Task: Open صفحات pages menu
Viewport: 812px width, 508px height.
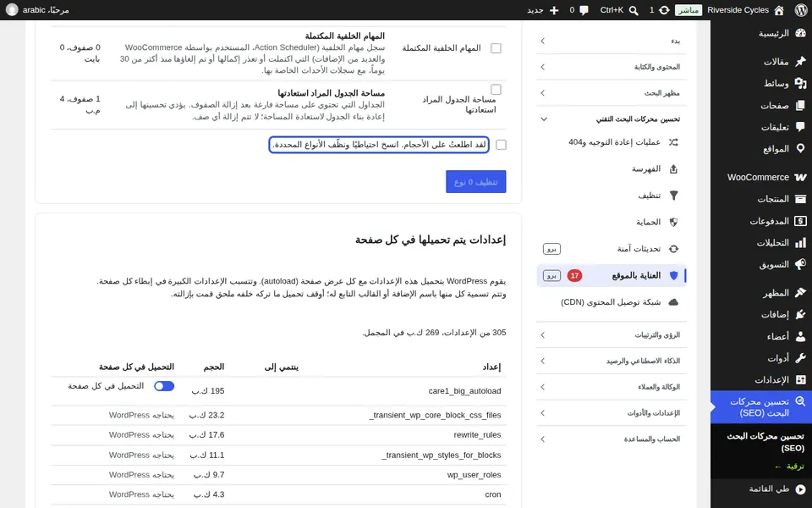Action: (x=782, y=106)
